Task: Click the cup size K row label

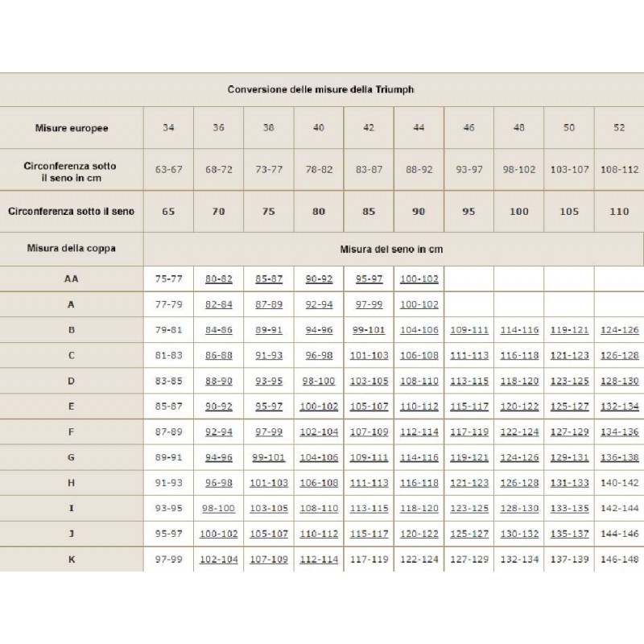Action: 72,559
